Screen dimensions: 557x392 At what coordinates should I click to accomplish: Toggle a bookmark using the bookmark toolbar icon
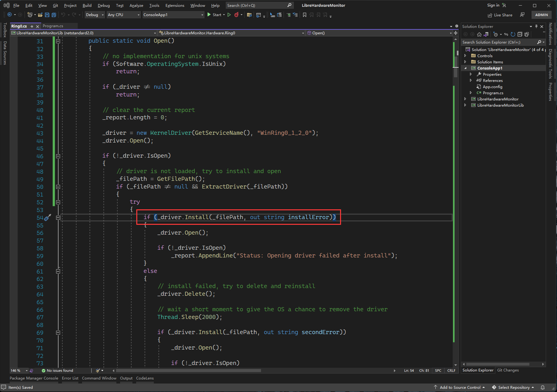(305, 15)
